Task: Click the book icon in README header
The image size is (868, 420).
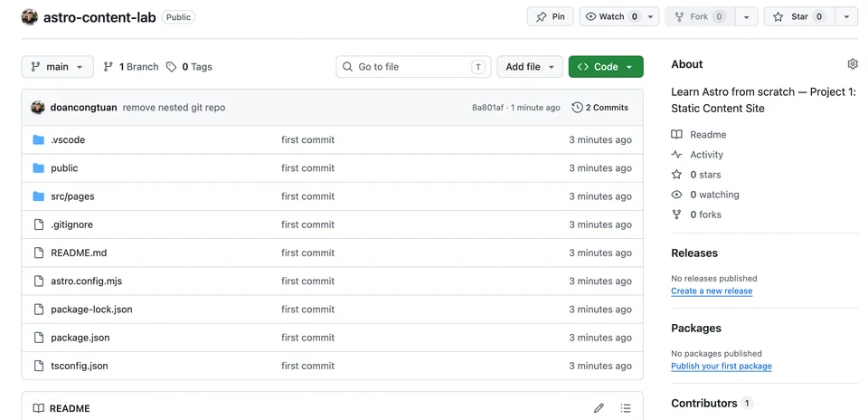Action: [x=38, y=408]
